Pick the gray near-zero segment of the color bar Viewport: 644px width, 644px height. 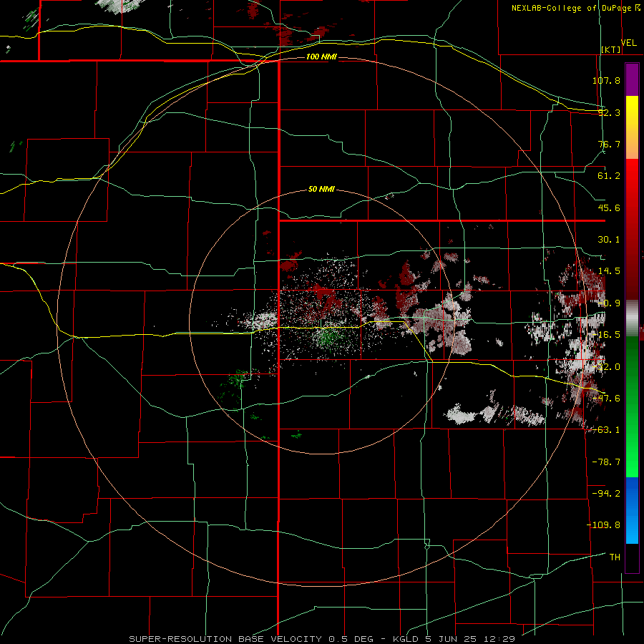click(x=632, y=317)
